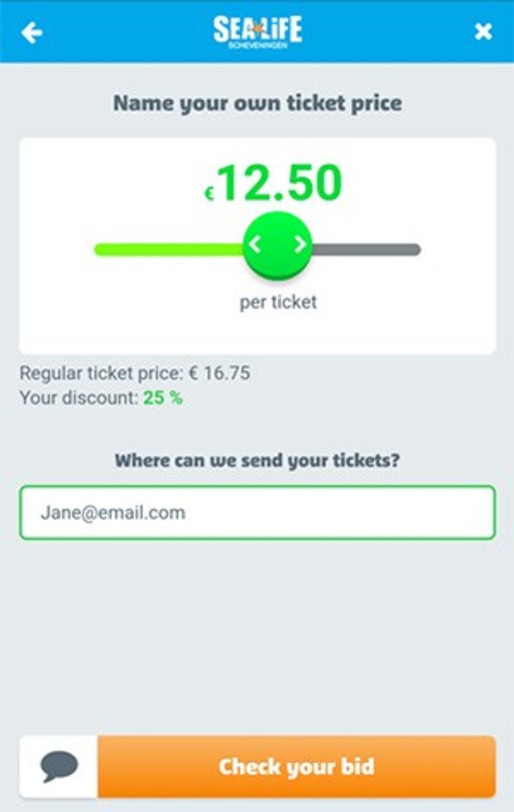Tap the Sea Life Scheveningen logo
The width and height of the screenshot is (514, 812).
pyautogui.click(x=258, y=31)
